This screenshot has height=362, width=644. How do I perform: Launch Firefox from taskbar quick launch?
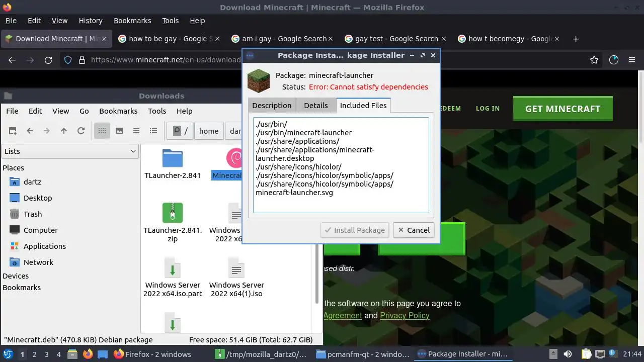click(x=88, y=354)
